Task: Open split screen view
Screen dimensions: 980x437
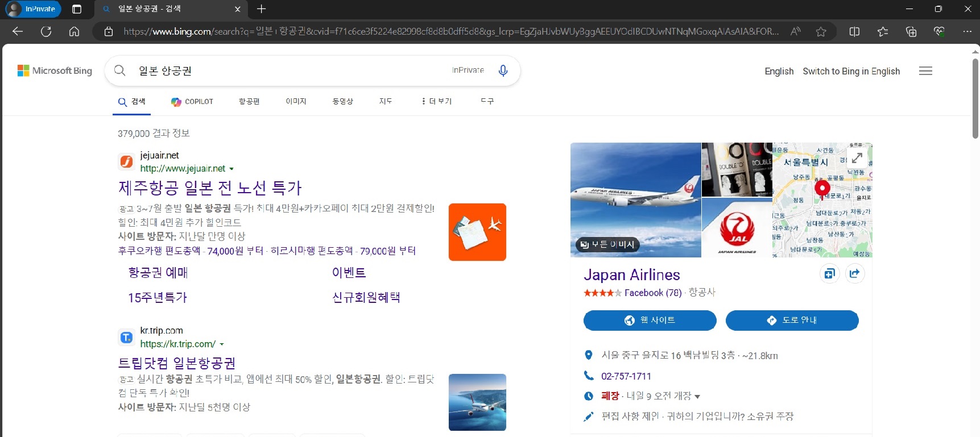Action: (854, 32)
